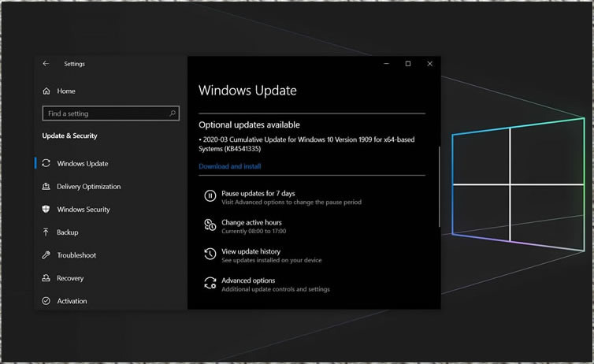The height and width of the screenshot is (364, 594).
Task: Click the search magnifier icon
Action: pos(173,113)
